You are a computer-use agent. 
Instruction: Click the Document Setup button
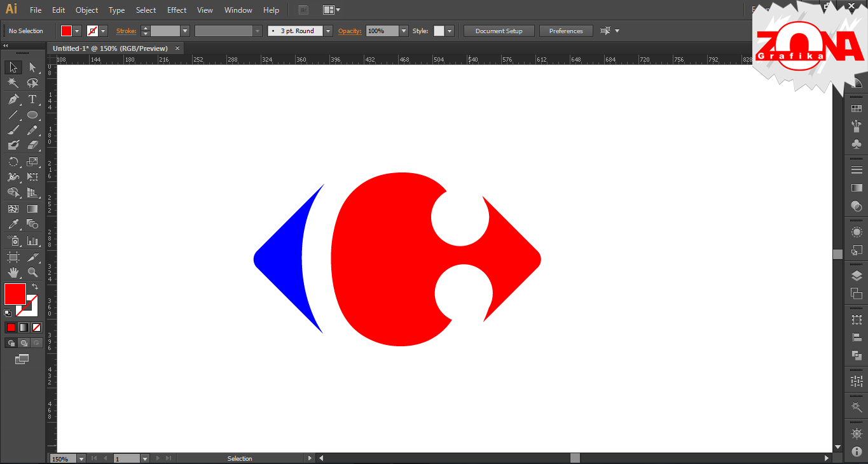pos(499,31)
